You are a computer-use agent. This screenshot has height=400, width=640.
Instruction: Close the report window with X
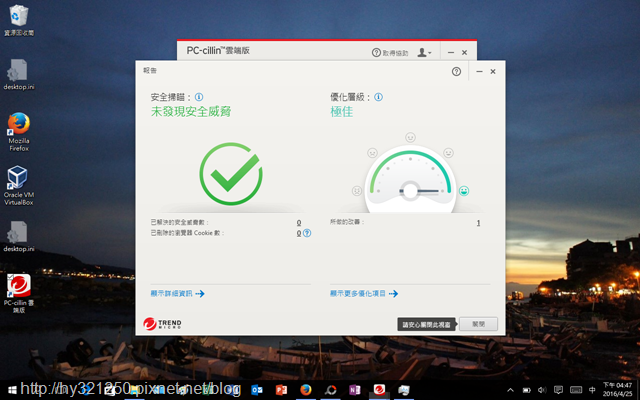(x=493, y=71)
